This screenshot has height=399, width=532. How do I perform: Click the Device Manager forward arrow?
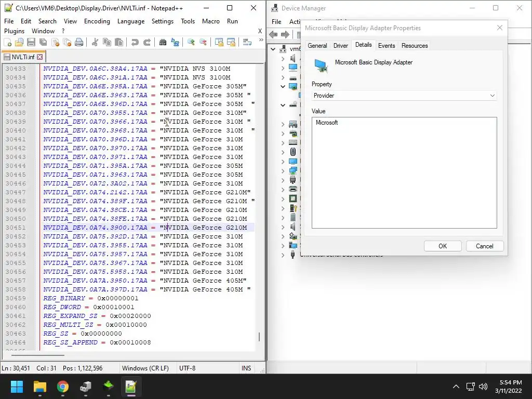pyautogui.click(x=285, y=34)
